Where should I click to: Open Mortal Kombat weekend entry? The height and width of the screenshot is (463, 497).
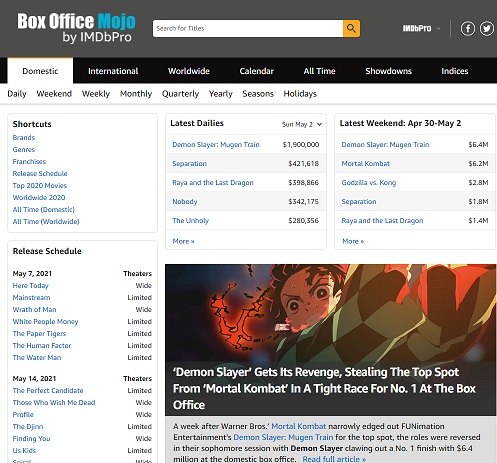click(366, 163)
